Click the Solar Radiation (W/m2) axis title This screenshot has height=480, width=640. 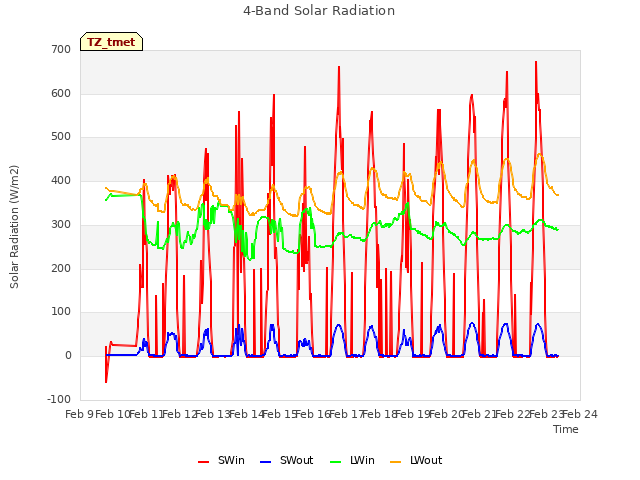14,227
